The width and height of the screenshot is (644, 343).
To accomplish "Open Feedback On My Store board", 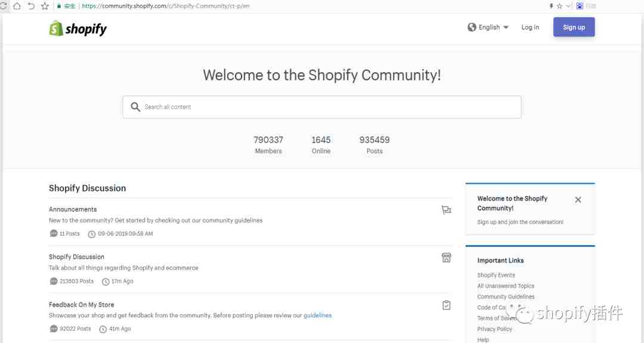I will point(81,304).
